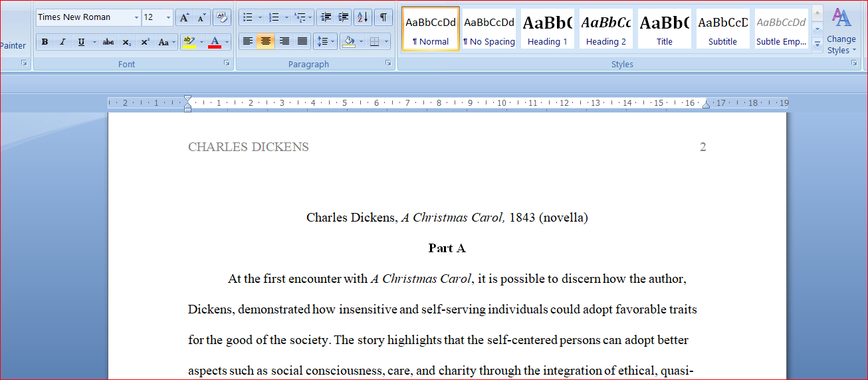This screenshot has width=868, height=380.
Task: Toggle Show/Hide paragraph marks
Action: click(383, 17)
